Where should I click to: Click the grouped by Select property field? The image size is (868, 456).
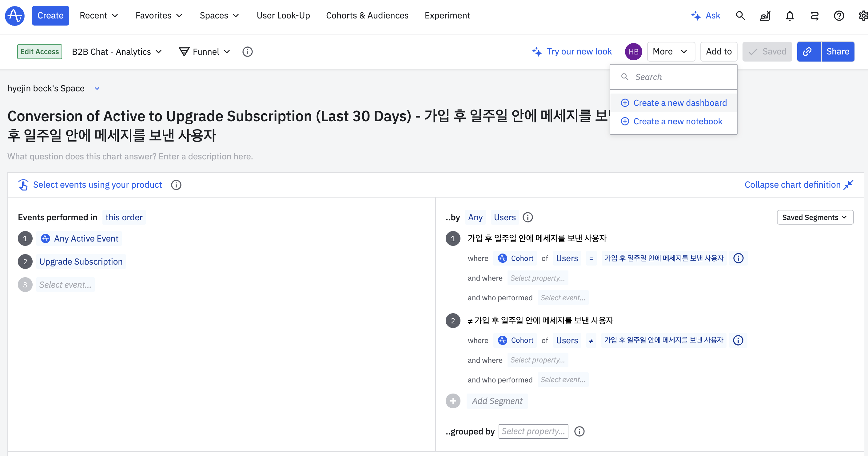(x=533, y=431)
